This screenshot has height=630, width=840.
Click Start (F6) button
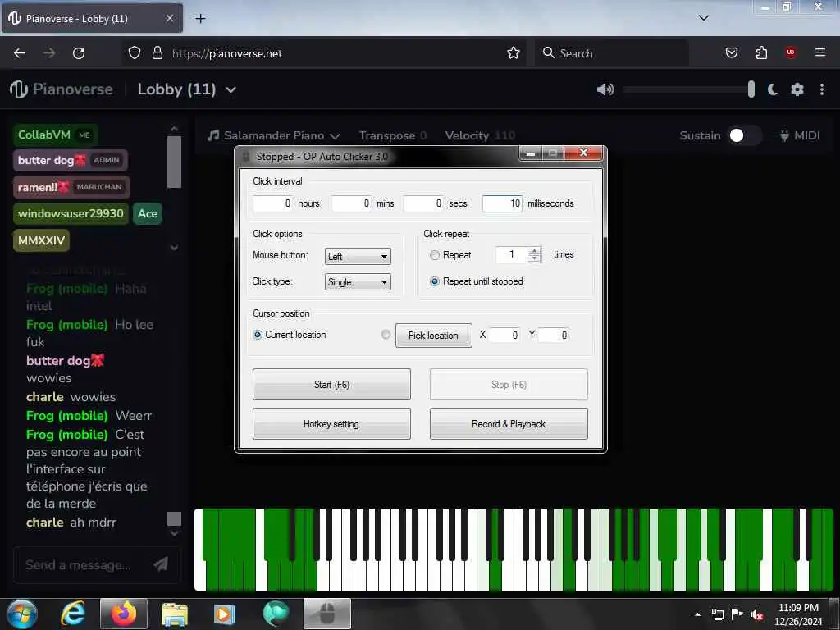tap(331, 384)
